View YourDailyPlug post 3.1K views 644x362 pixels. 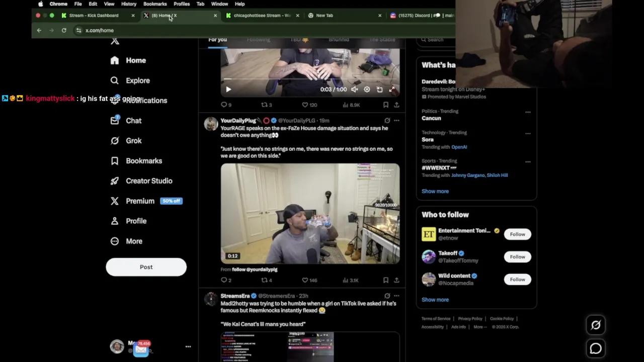351,280
